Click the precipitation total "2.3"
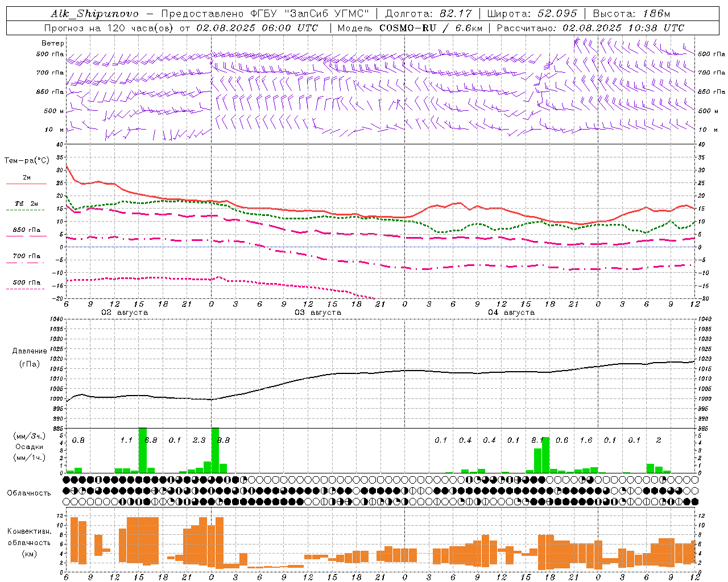This screenshot has width=728, height=582. coord(199,440)
